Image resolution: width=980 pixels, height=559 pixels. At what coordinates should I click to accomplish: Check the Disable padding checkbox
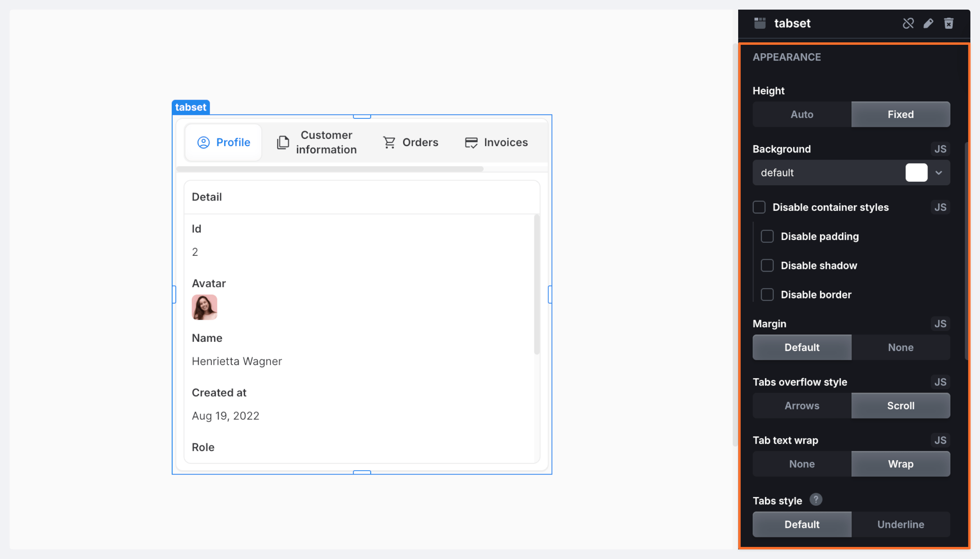coord(767,236)
